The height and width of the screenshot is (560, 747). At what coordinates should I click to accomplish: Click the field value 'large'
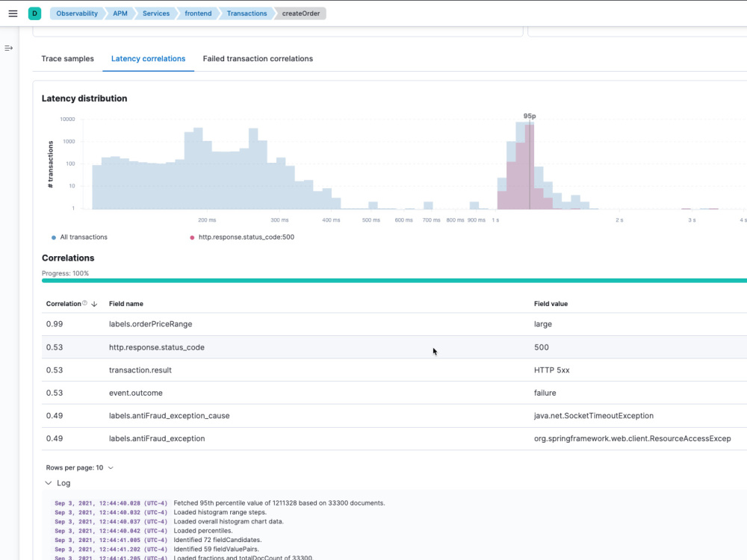[542, 324]
